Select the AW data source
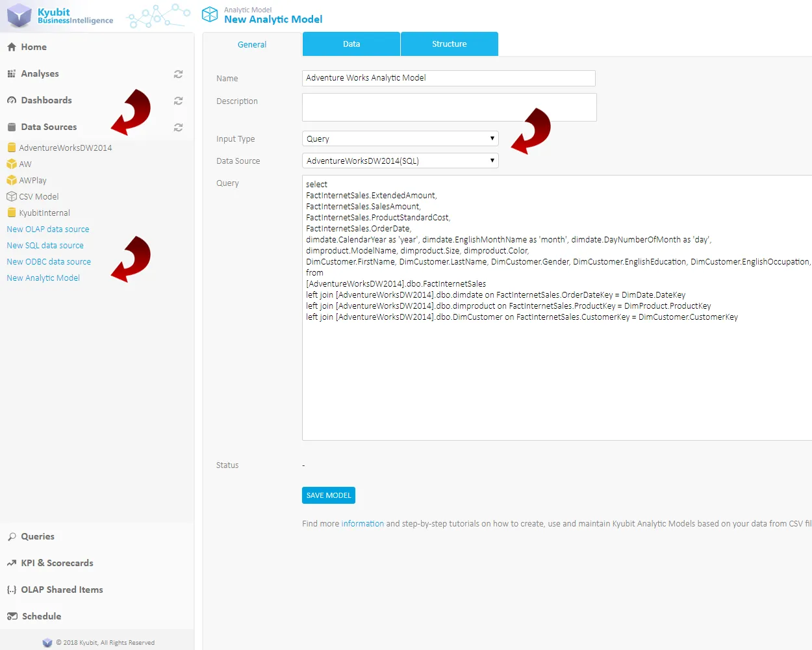This screenshot has height=650, width=812. click(25, 164)
